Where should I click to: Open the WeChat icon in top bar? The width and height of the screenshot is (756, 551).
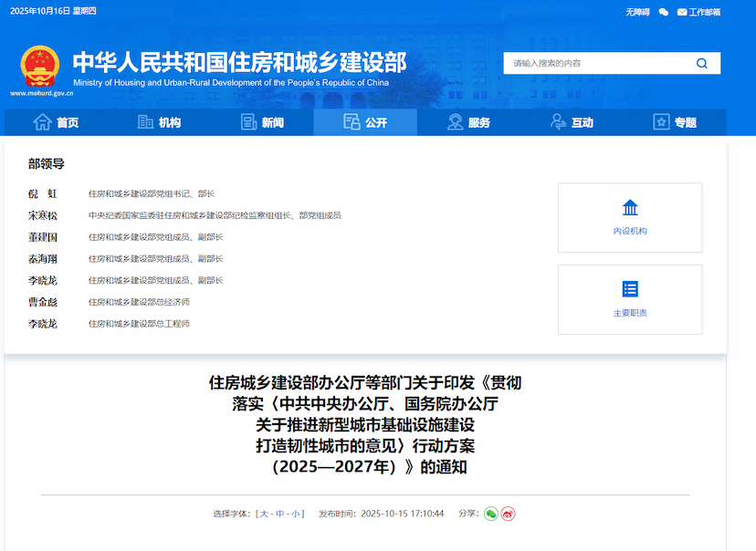664,12
